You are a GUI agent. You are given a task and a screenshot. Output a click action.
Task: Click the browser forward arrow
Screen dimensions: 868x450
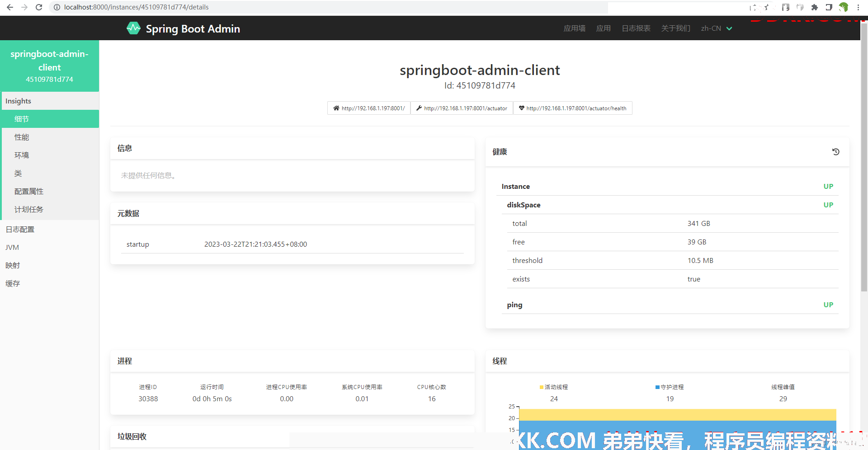24,7
